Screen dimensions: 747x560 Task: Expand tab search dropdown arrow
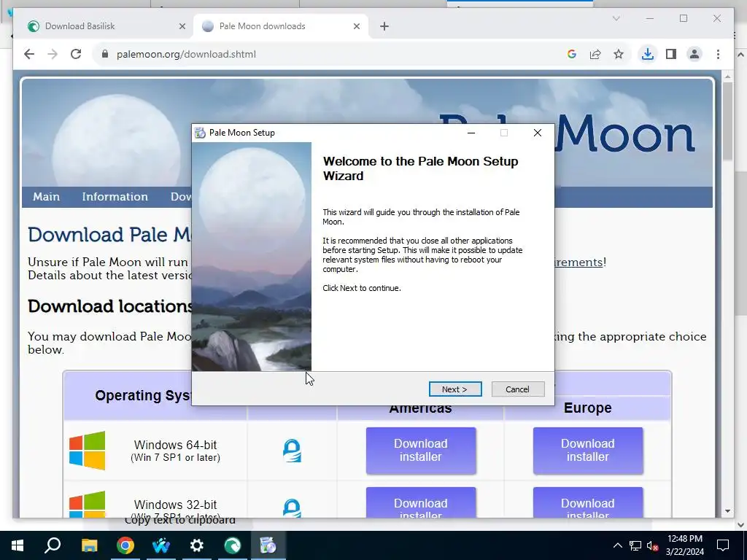[616, 18]
